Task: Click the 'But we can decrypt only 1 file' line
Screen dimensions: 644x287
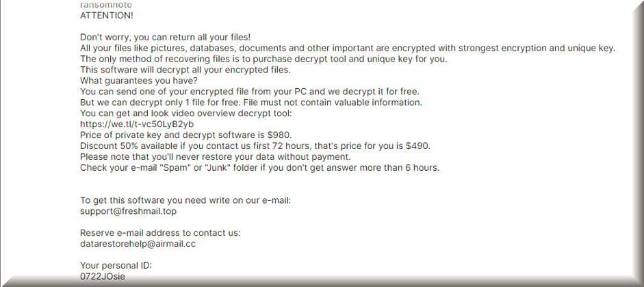Action: [251, 102]
